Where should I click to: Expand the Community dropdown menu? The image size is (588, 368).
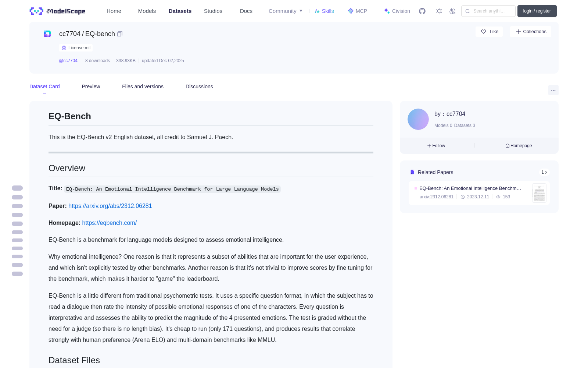pos(286,11)
